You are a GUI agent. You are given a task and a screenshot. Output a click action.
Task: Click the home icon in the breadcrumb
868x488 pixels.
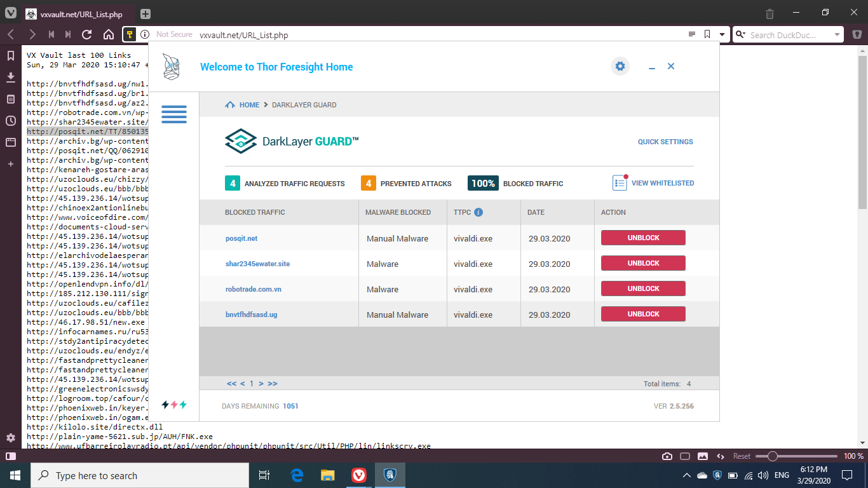coord(230,105)
